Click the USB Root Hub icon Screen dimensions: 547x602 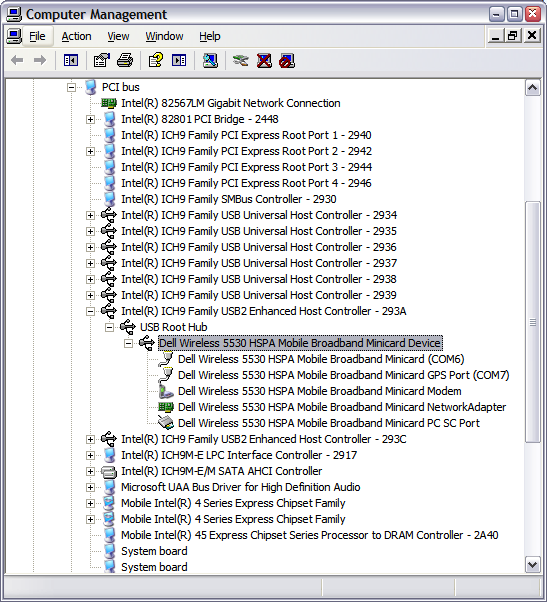coord(128,327)
